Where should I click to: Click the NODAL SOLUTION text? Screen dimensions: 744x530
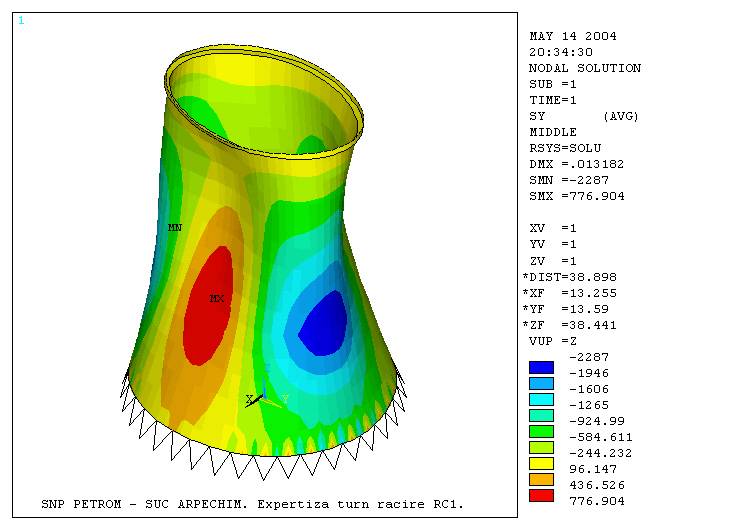(584, 68)
